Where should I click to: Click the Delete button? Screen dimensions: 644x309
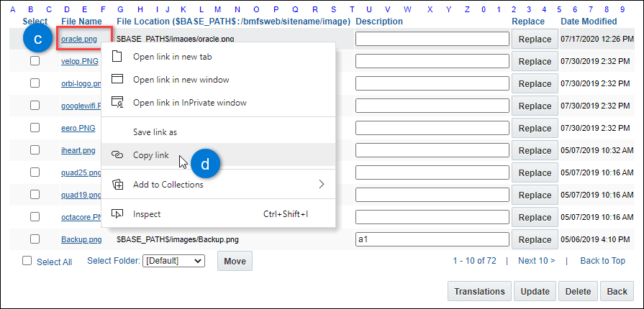(578, 291)
